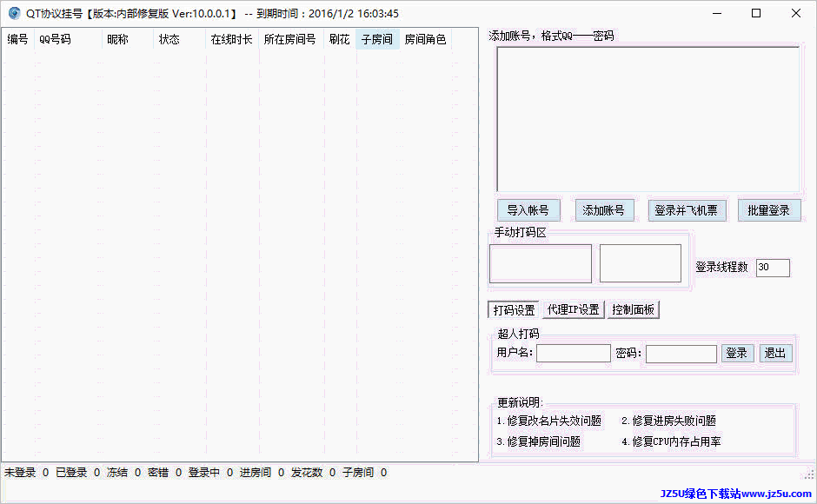Viewport: 817px width, 504px height.
Task: Select the 昵称 column header
Action: [x=128, y=39]
